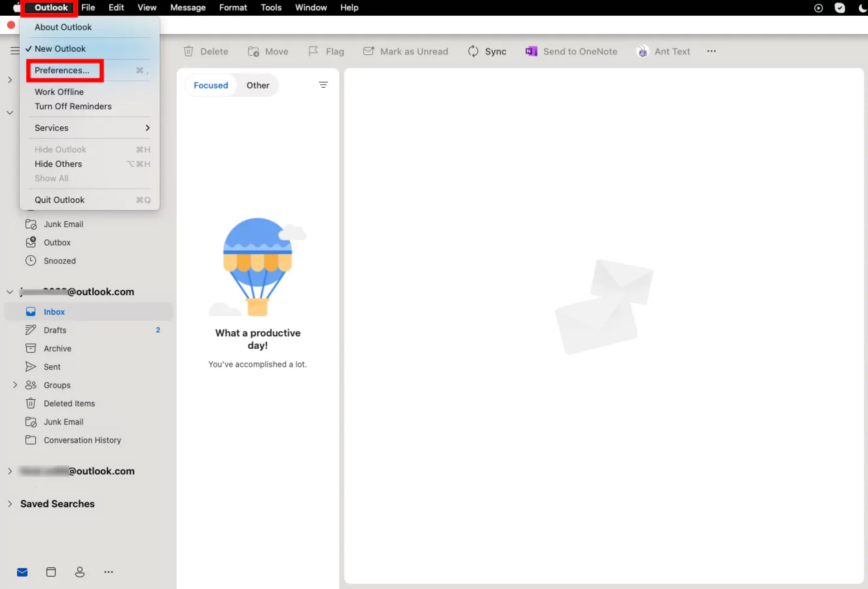Click the Send to OneNote label
The image size is (868, 589).
(580, 51)
